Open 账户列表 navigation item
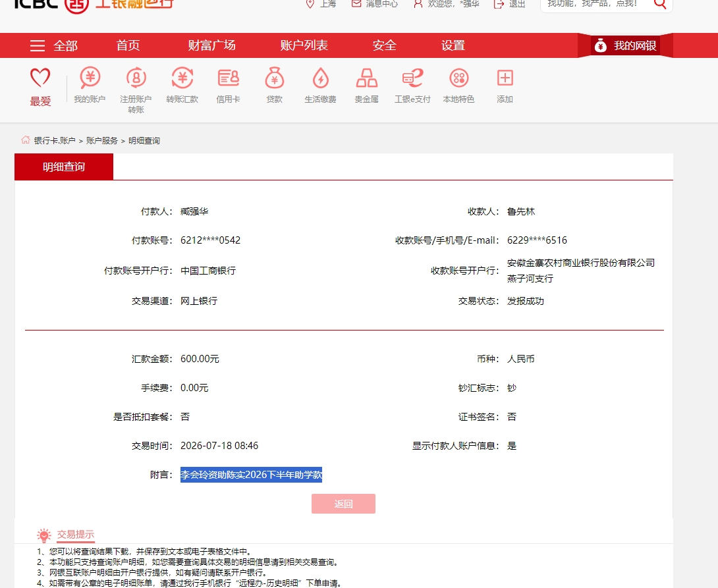Viewport: 718px width, 588px height. [x=304, y=45]
